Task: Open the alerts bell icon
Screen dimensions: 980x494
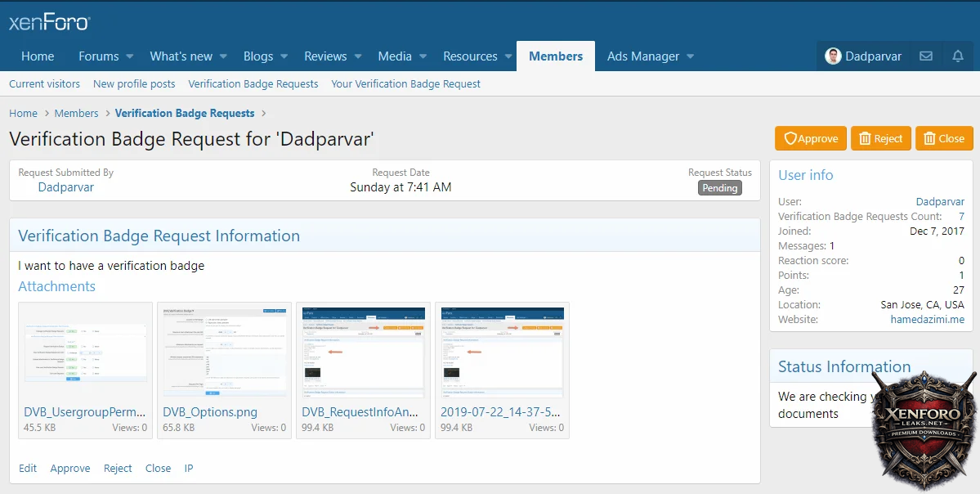Action: [x=958, y=56]
